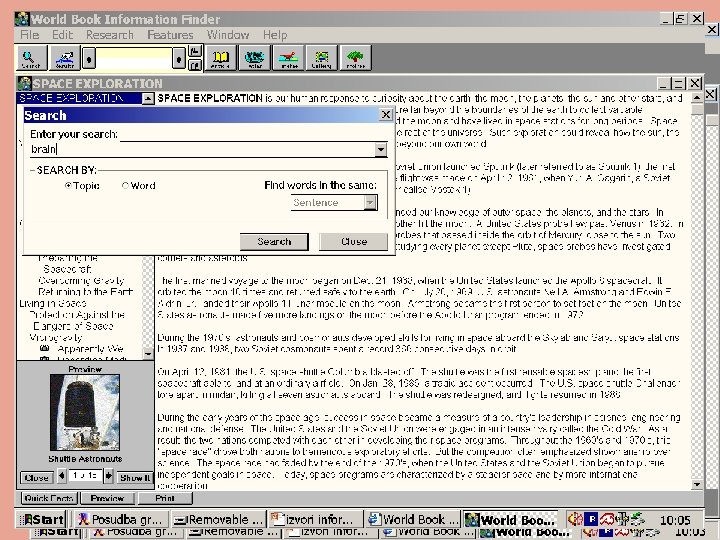Switch to World Book browser taskbar item

[x=412, y=519]
